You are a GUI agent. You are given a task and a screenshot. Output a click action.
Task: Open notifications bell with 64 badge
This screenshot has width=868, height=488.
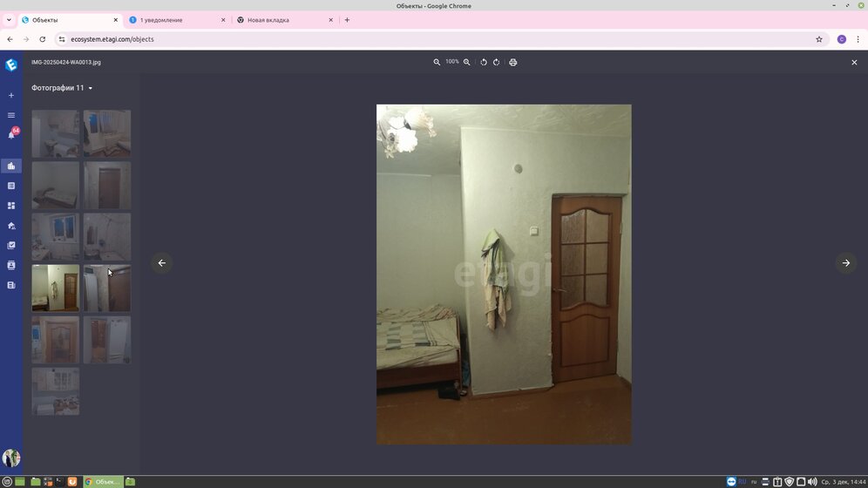pos(11,134)
